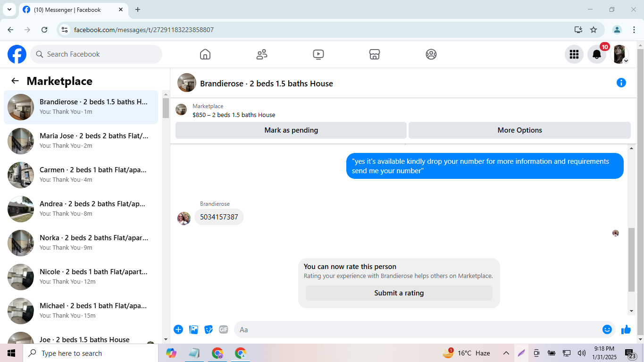Click the browser back arrow
Viewport: 644px width, 362px height.
[10, 30]
